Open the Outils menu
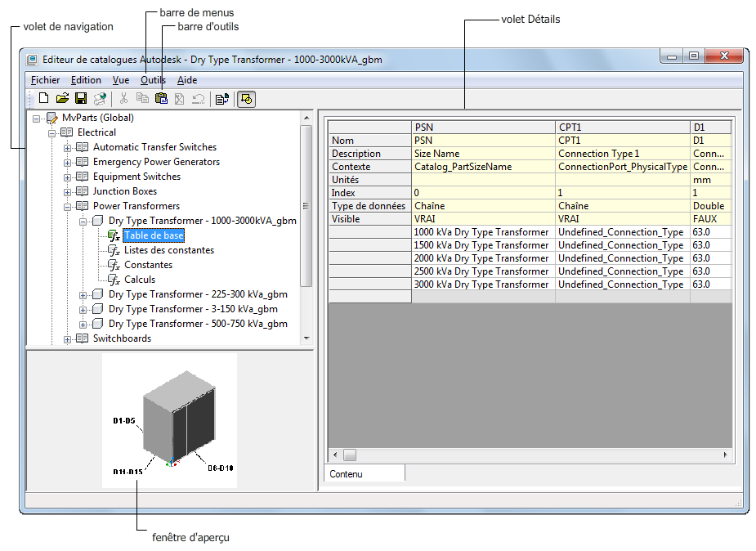 pos(153,80)
